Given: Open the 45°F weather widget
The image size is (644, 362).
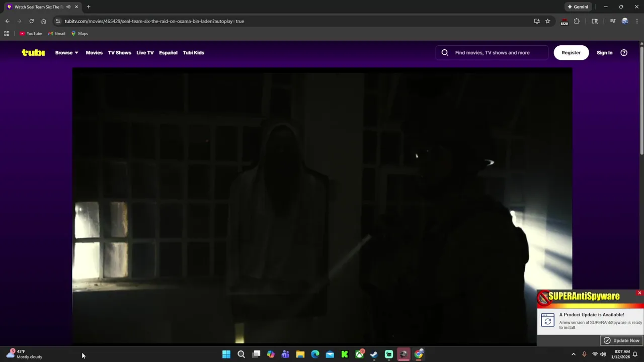Looking at the screenshot, I should coord(24,354).
